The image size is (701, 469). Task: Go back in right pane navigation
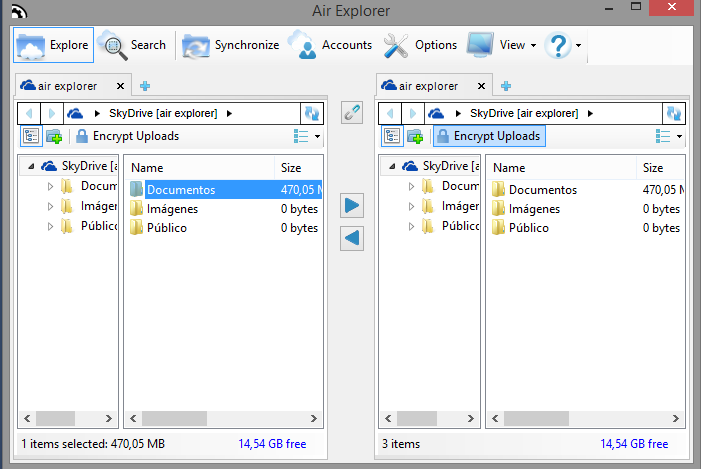pos(390,114)
